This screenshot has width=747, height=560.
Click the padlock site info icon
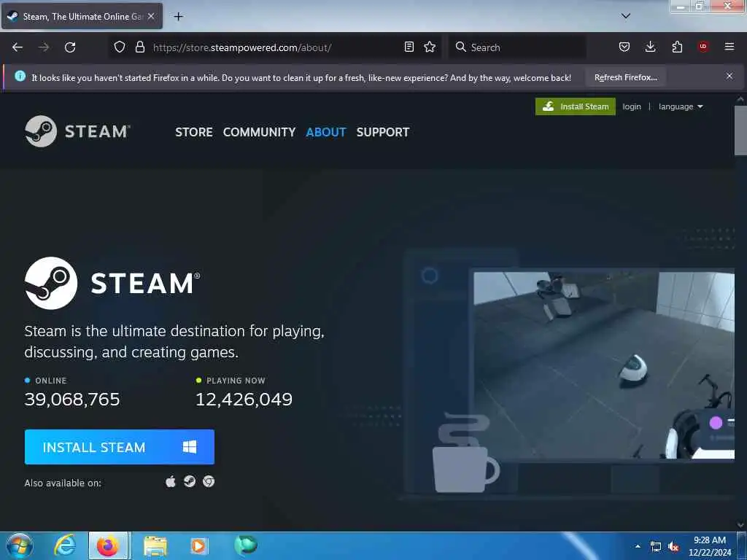(139, 47)
